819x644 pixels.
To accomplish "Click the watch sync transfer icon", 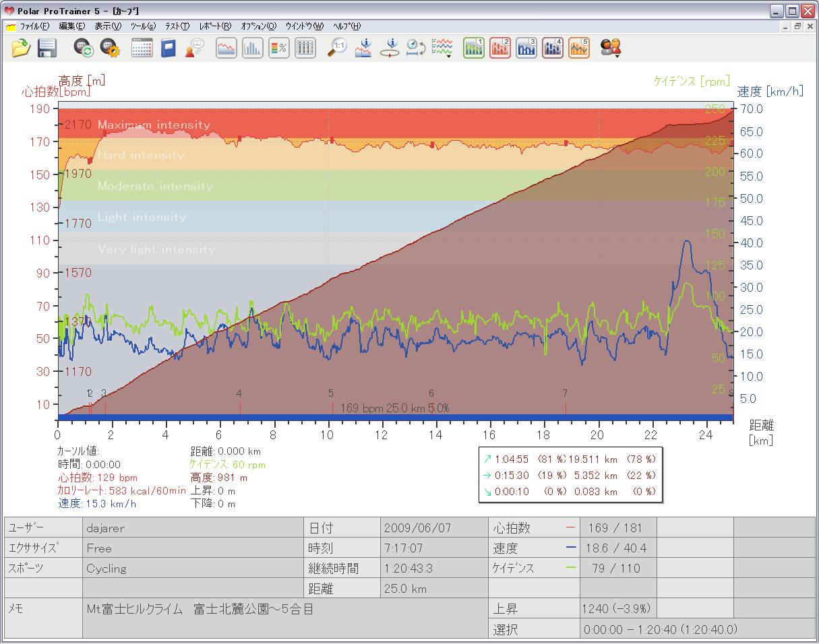I will pyautogui.click(x=84, y=48).
